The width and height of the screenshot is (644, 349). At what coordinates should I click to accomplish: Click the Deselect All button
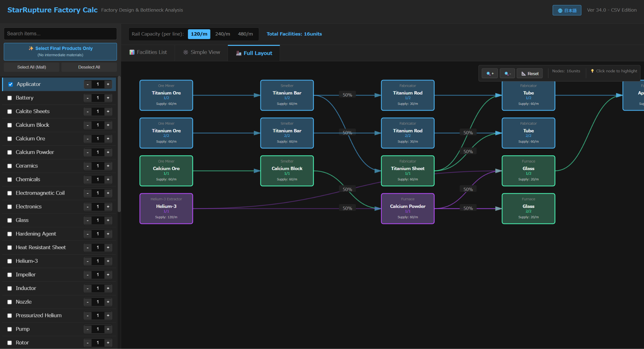tap(89, 67)
